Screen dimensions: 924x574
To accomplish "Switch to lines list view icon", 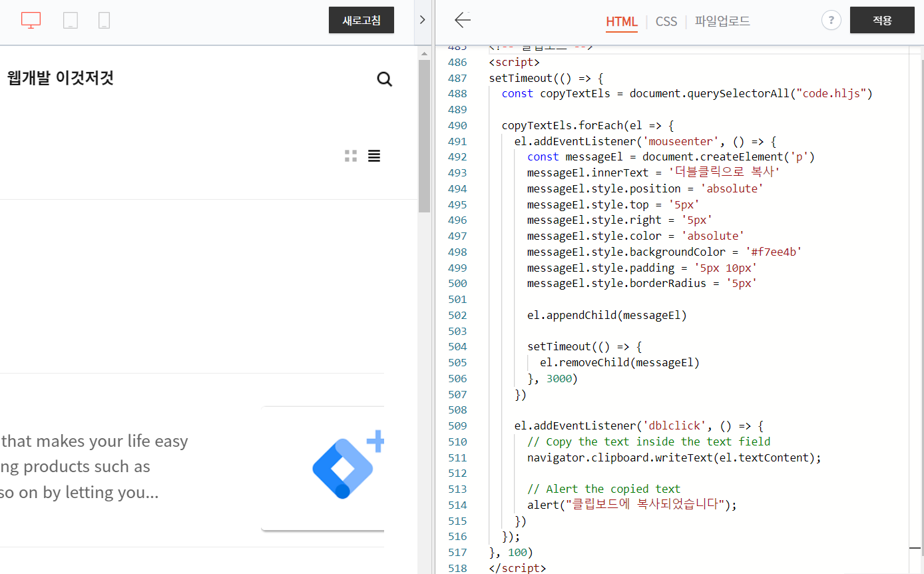I will tap(374, 156).
